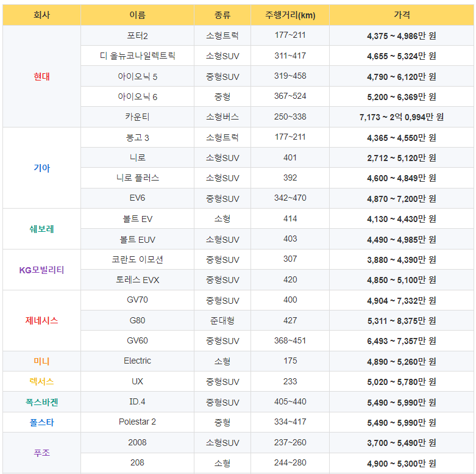Click the 볼트 EUV model name
Viewport: 476px width, 474px height.
(x=137, y=240)
